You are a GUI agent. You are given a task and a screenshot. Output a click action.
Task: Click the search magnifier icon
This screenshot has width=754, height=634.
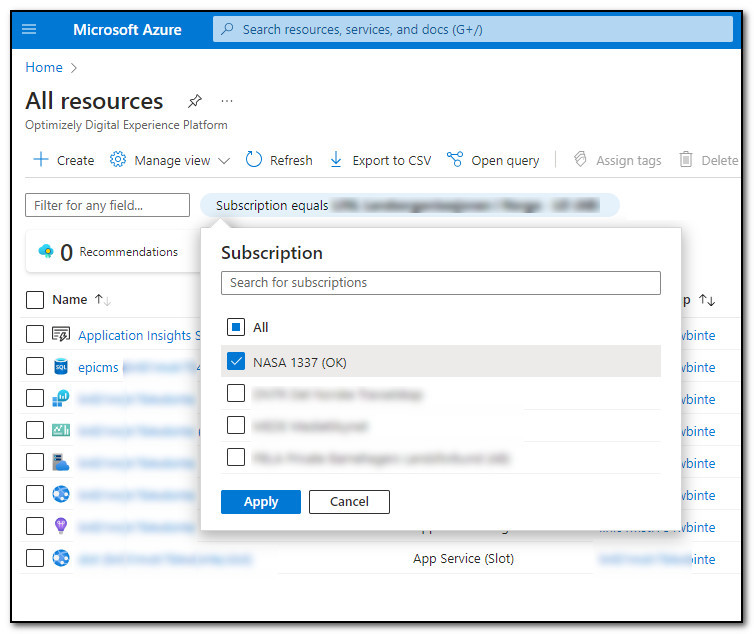click(227, 29)
